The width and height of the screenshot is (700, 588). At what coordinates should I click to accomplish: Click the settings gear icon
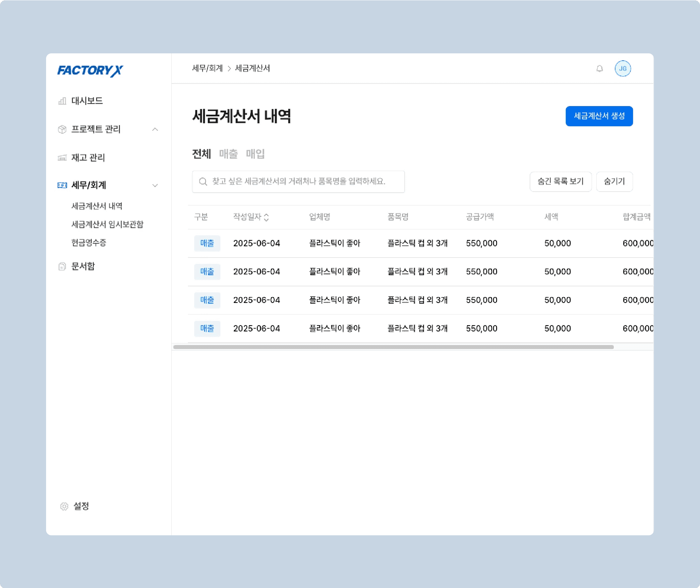[64, 506]
